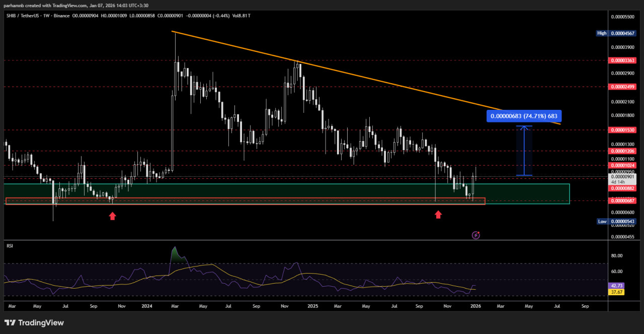Click the 0.00001530 red price level label
This screenshot has height=334, width=644.
coord(623,130)
